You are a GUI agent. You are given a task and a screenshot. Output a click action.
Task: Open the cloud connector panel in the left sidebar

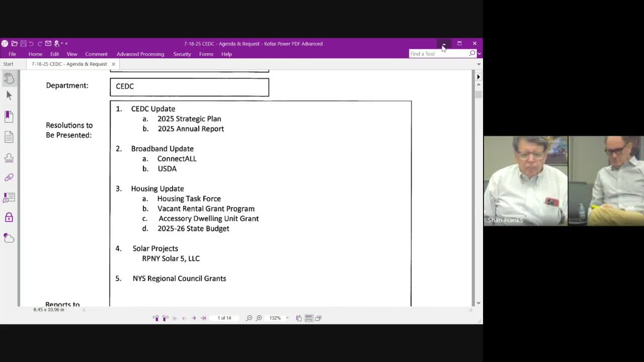pyautogui.click(x=9, y=238)
